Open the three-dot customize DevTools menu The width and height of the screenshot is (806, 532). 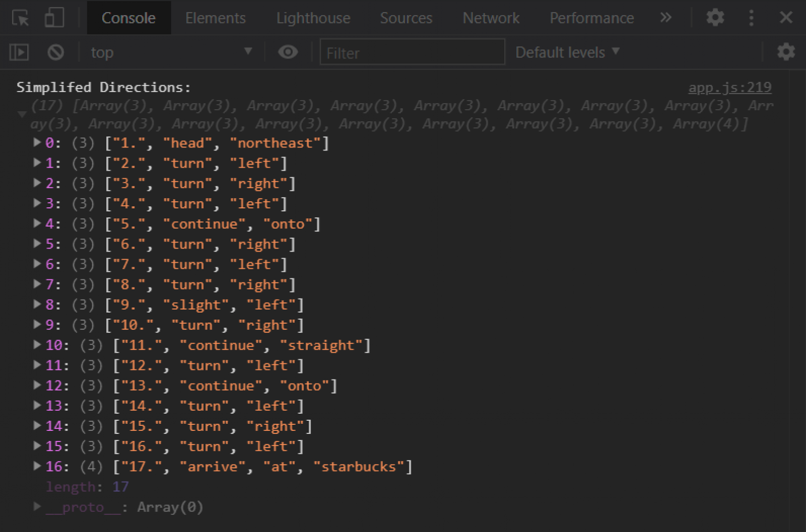[x=751, y=18]
